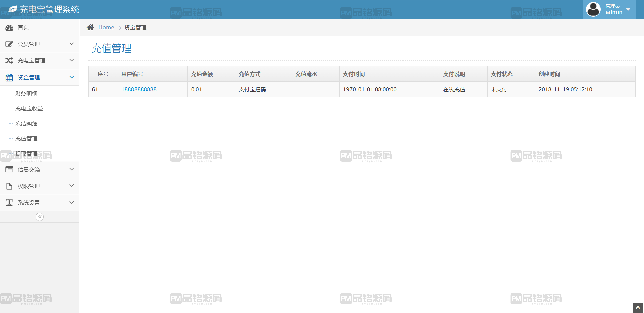This screenshot has width=644, height=313.
Task: Click the text icon beside 系统设置
Action: (9, 203)
